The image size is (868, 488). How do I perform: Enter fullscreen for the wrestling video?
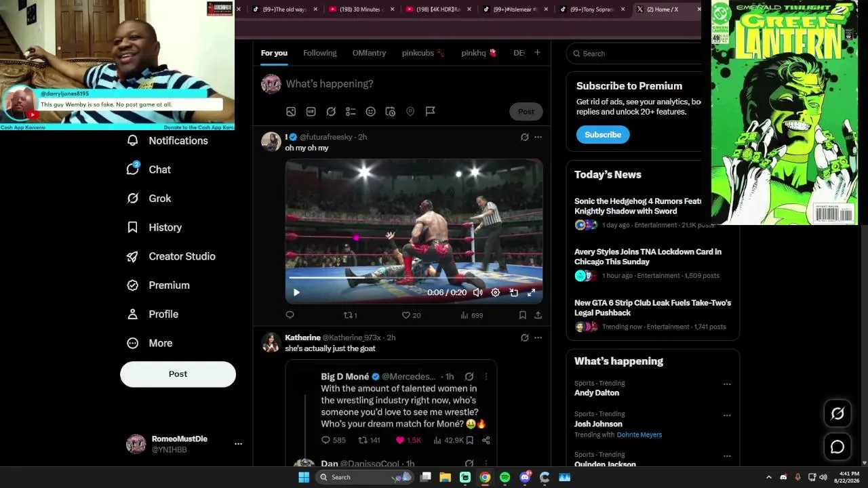click(531, 293)
